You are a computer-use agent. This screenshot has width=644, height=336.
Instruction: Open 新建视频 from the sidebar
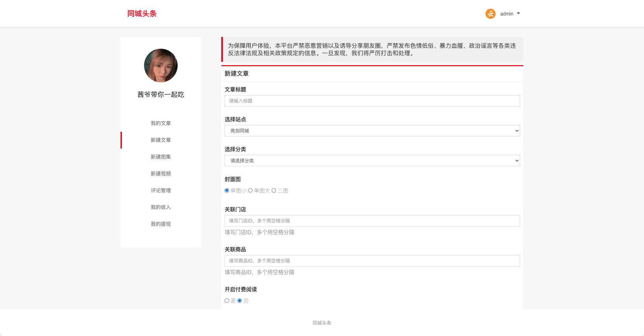click(x=160, y=174)
